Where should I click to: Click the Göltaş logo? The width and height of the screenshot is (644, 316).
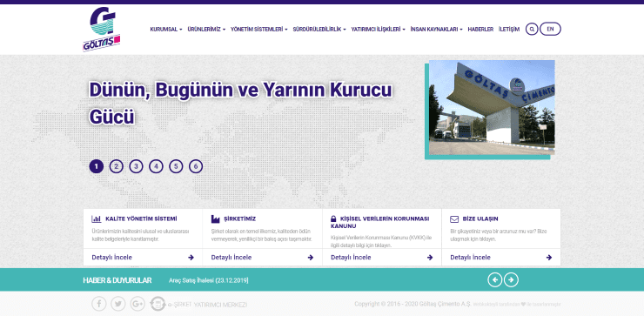102,30
